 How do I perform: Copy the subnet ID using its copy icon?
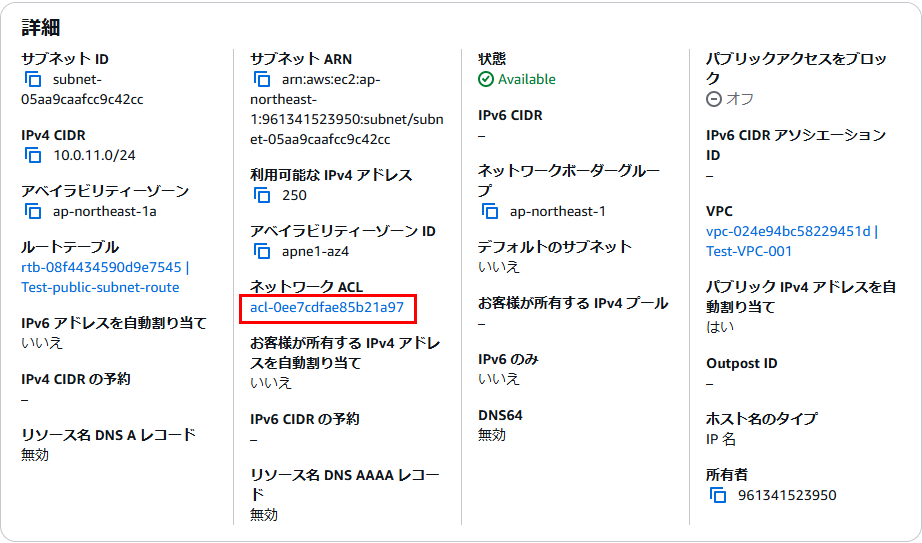(x=33, y=79)
